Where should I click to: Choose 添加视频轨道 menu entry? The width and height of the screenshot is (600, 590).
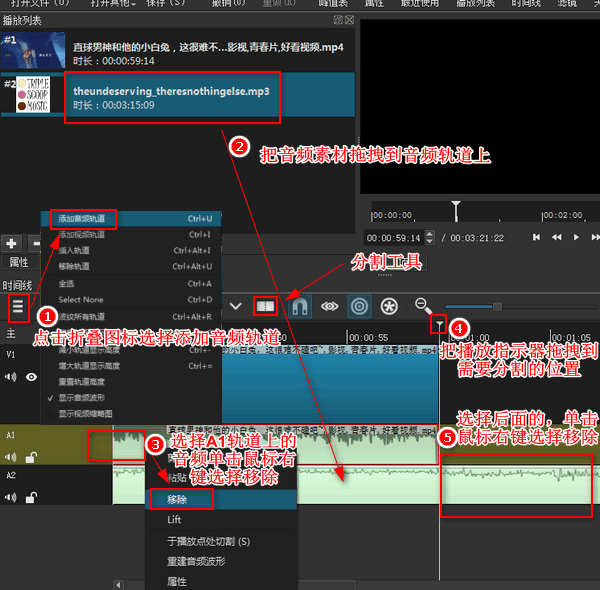click(x=131, y=235)
